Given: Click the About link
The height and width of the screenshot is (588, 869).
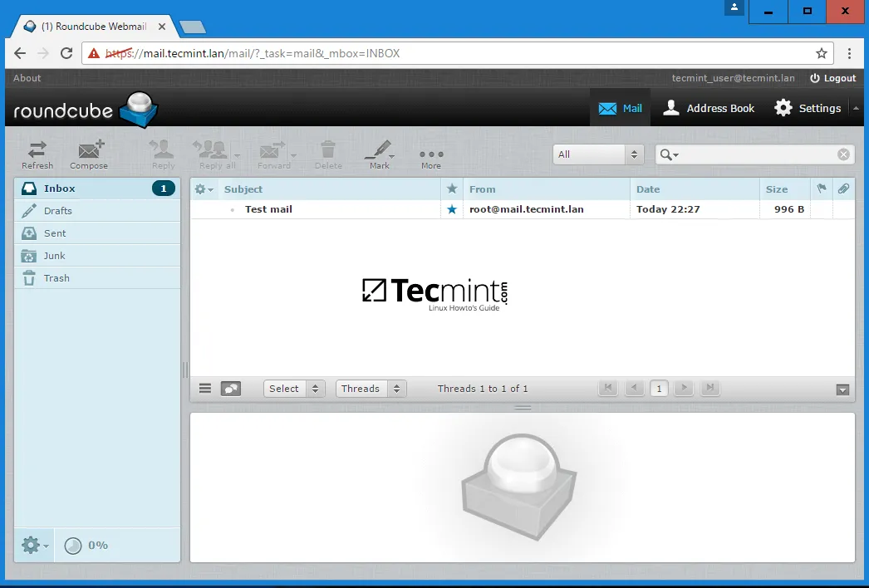Looking at the screenshot, I should [27, 78].
